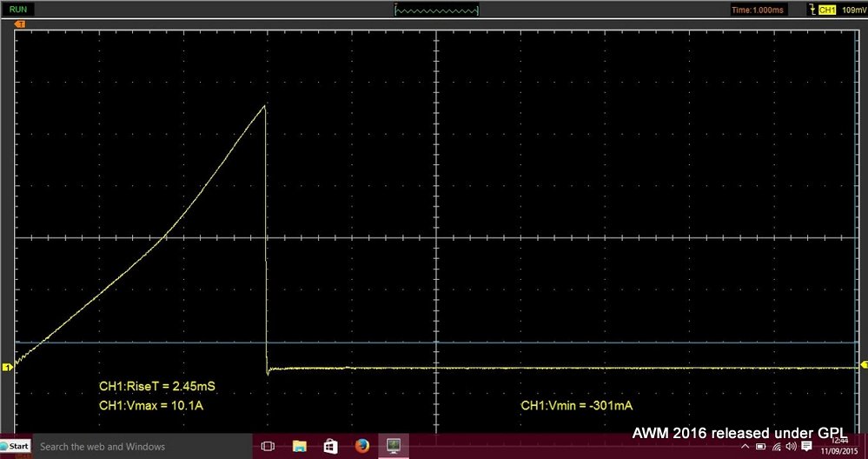
Task: Open Task View from the taskbar
Action: 268,446
